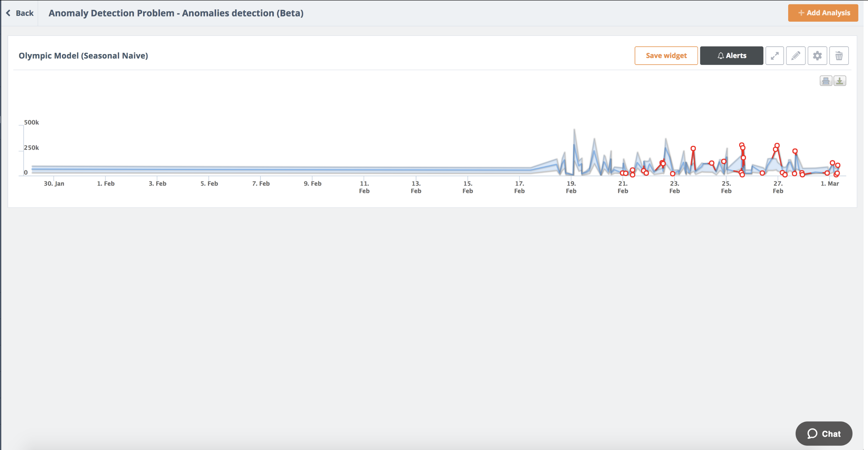This screenshot has width=868, height=450.
Task: Click the highest red anomaly near 27. Feb
Action: (777, 145)
